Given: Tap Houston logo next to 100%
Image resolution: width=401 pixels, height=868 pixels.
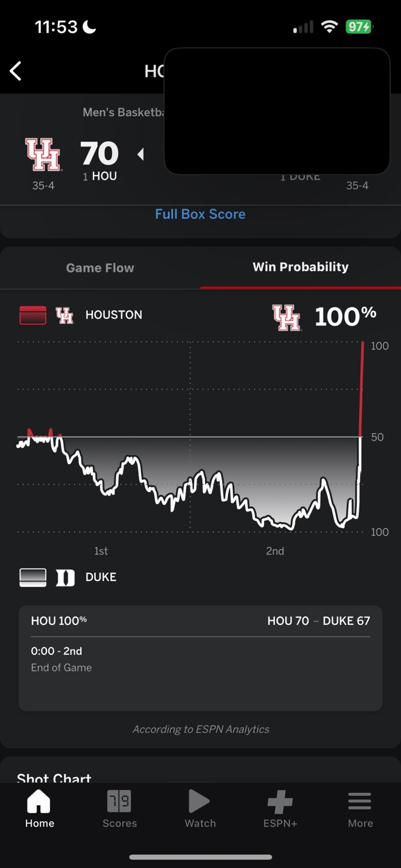Looking at the screenshot, I should tap(286, 317).
